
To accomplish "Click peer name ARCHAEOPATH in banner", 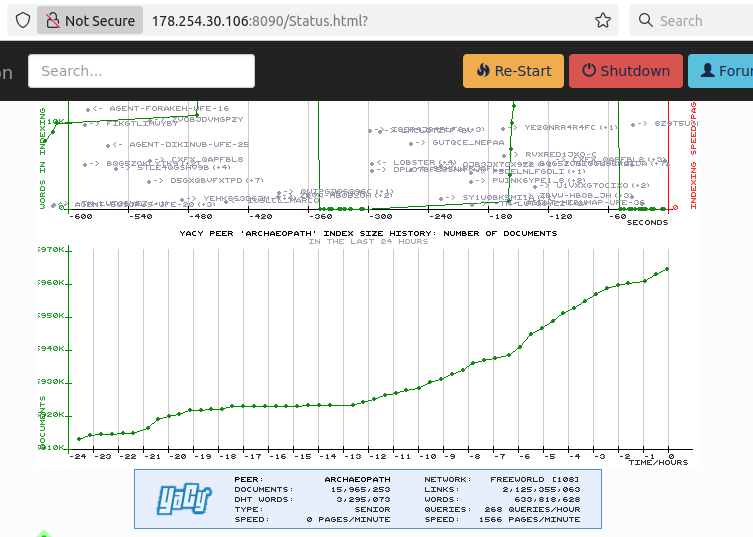I will (357, 479).
